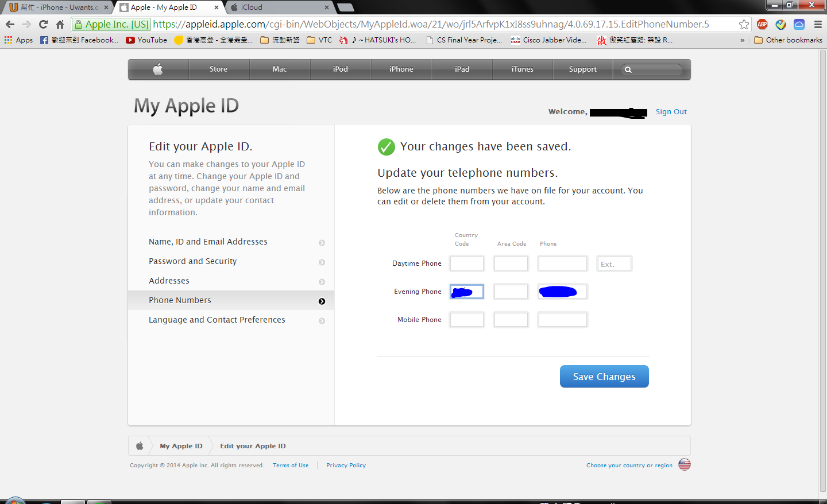Open the Apps bookmarks shortcut
827x504 pixels.
(19, 40)
